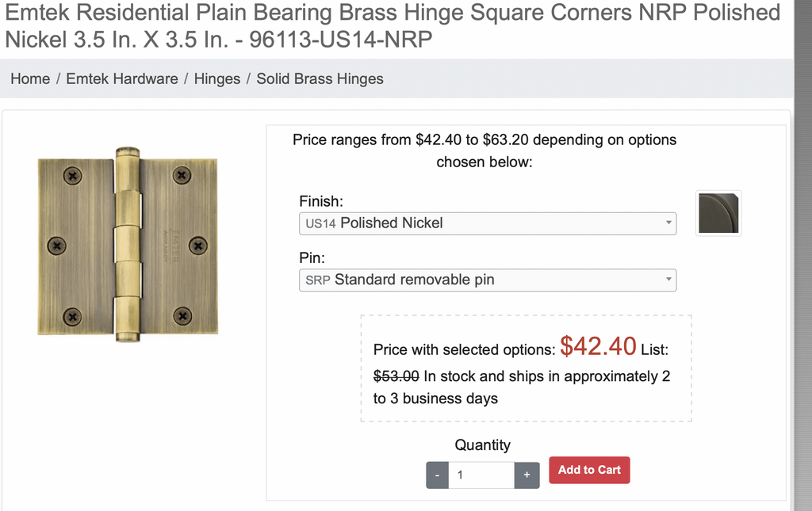
Task: Open Emtek Hardware breadcrumb link
Action: 121,78
